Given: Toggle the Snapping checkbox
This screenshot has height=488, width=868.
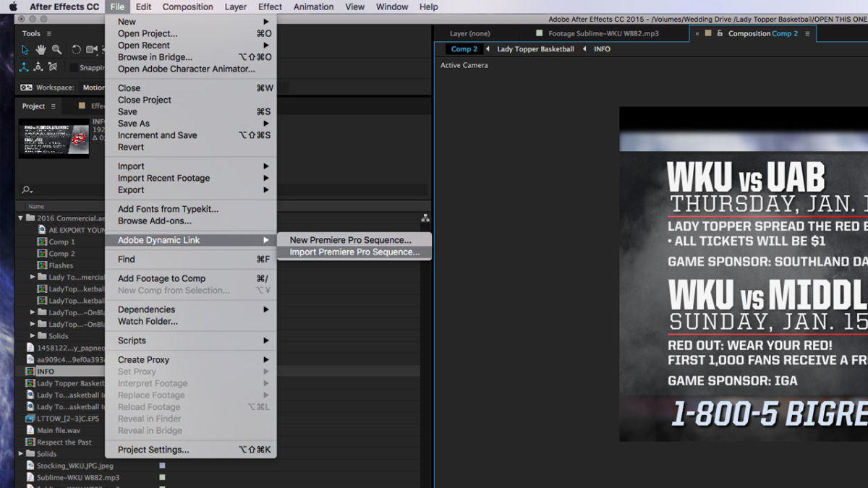Looking at the screenshot, I should tap(74, 67).
